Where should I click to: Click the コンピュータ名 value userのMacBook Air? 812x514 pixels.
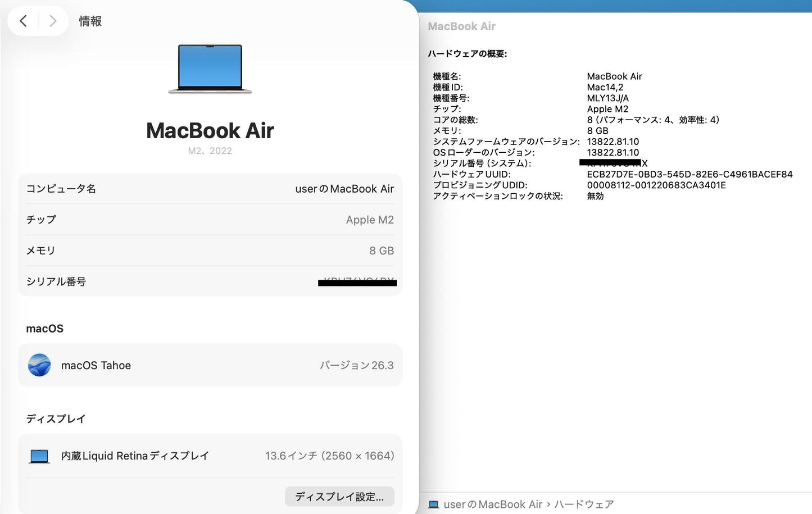click(x=344, y=189)
